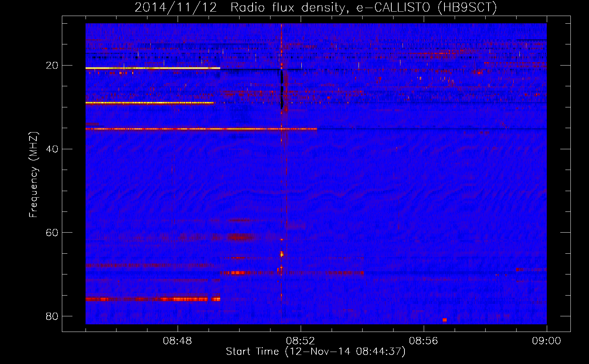The height and width of the screenshot is (364, 589).
Task: Click the 08:56 time tick label
Action: coord(424,341)
